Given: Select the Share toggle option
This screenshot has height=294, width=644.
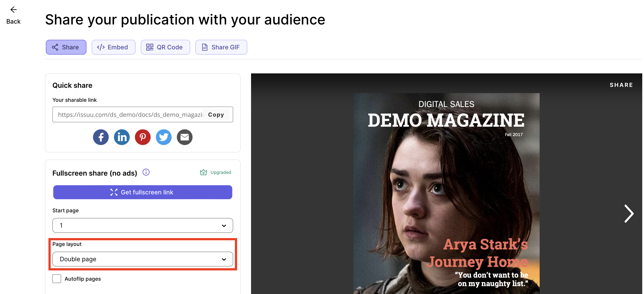Looking at the screenshot, I should (x=66, y=47).
